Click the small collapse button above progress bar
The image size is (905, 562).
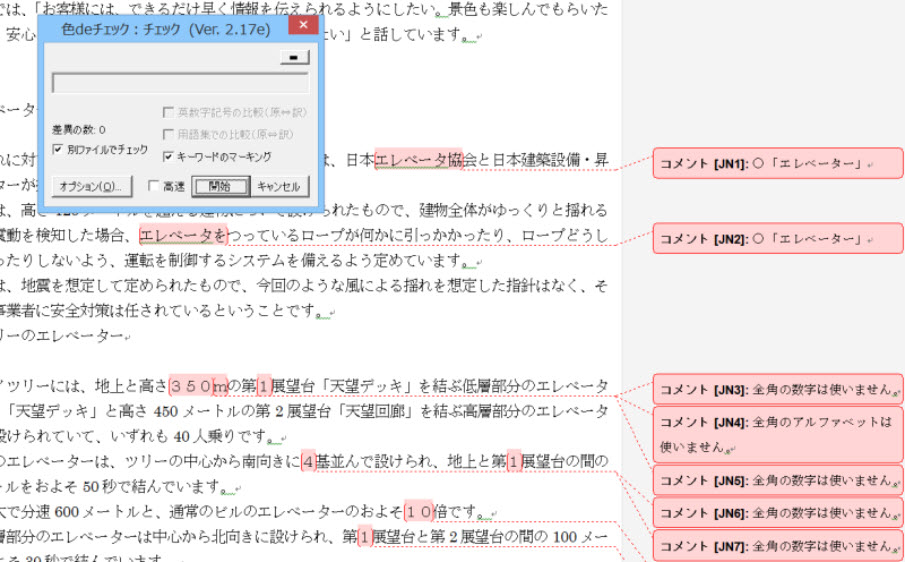(293, 59)
